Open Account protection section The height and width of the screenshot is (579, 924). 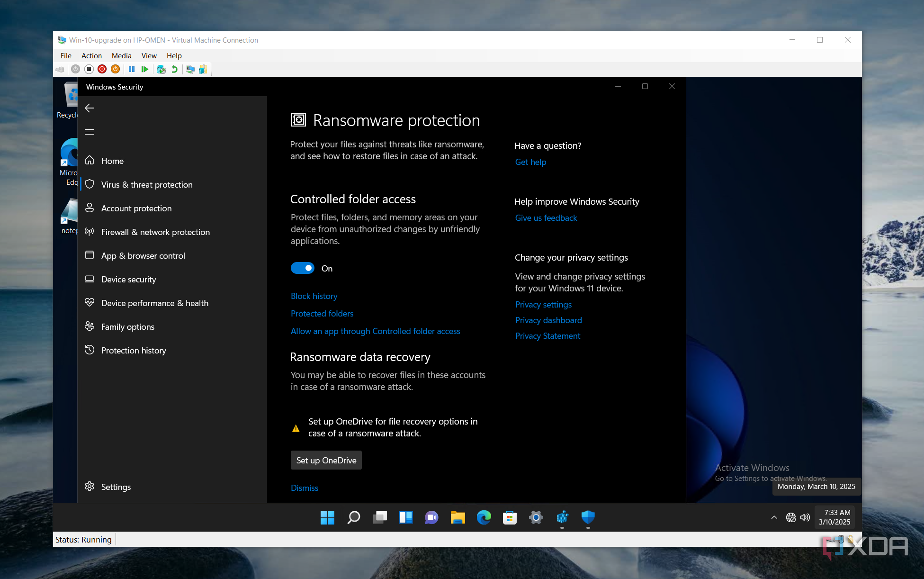tap(172, 208)
